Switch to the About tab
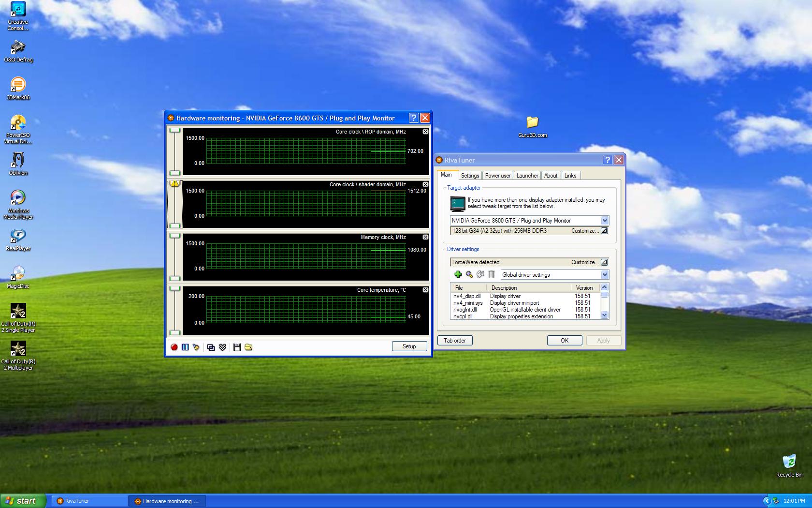 click(551, 176)
